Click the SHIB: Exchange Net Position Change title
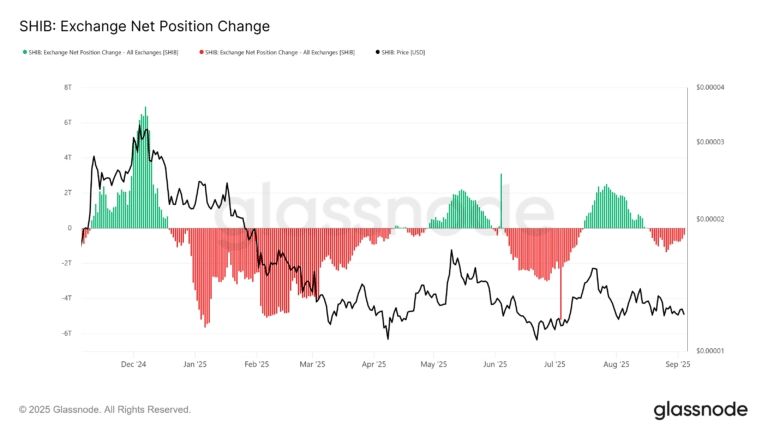The image size is (768, 432). coord(144,26)
